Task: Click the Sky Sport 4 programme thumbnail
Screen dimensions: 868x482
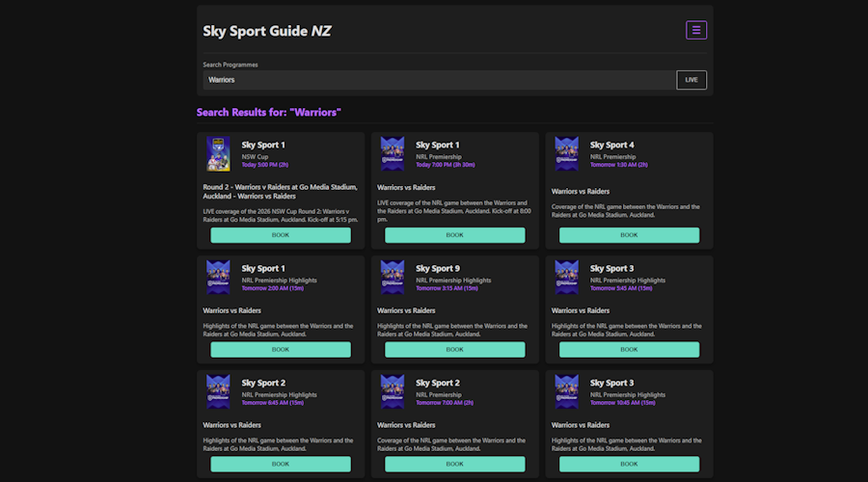Action: point(567,154)
